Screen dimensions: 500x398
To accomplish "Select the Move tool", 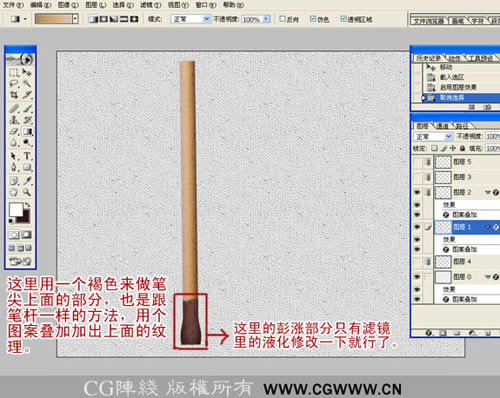I will [x=27, y=72].
